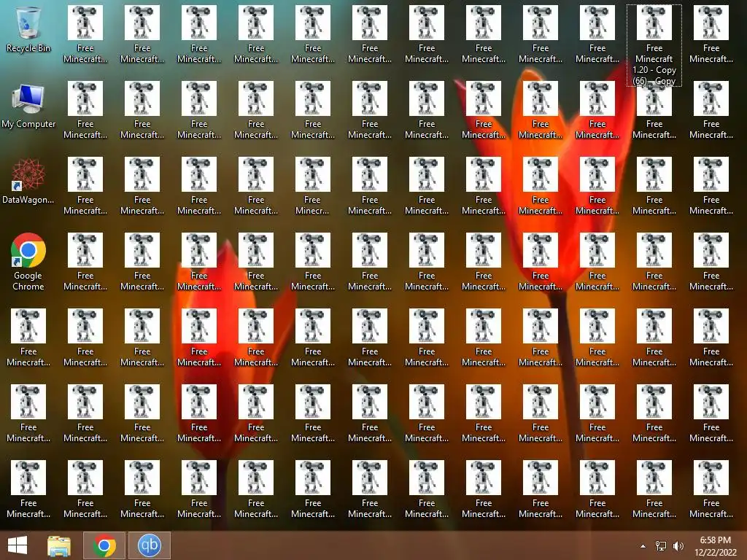This screenshot has width=747, height=560.
Task: Select the file with the shorter label "Free Minecr..."
Action: pos(312,186)
